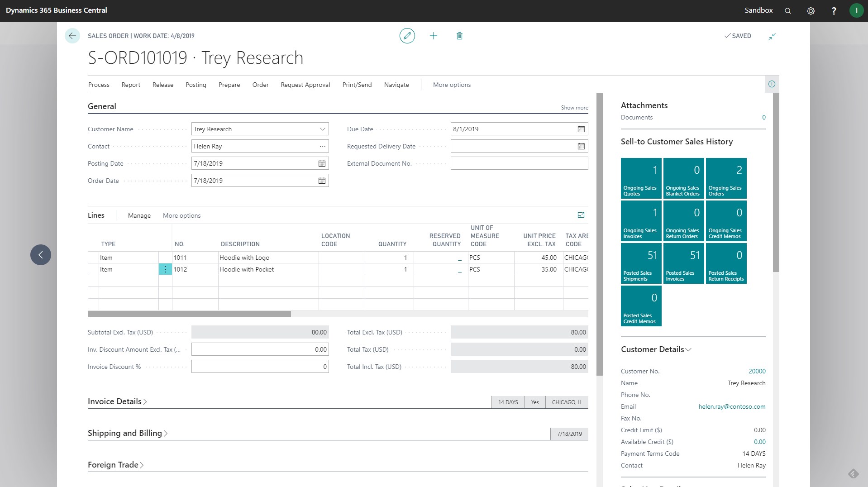Screen dimensions: 868x487
Task: Open Posted Sales Shipments tile
Action: tap(641, 263)
